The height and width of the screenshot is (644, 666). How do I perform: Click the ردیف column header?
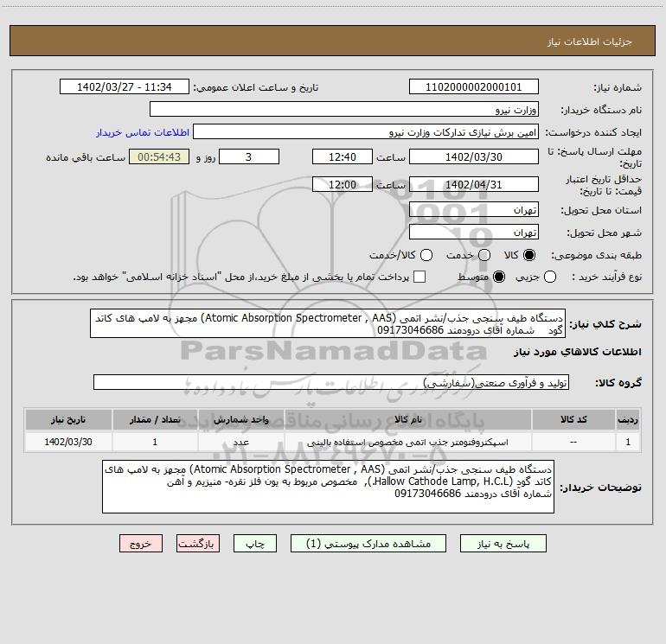(628, 419)
